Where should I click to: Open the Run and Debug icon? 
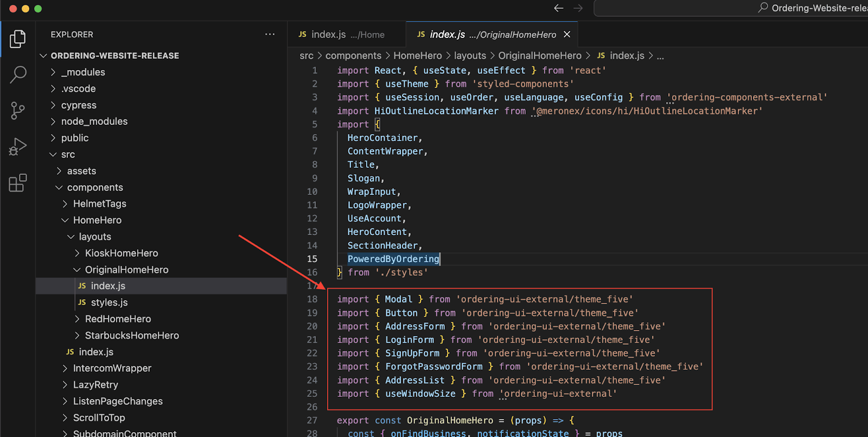[17, 147]
